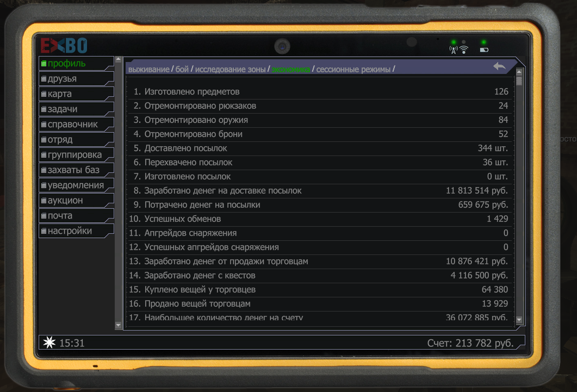Click the value 13 929
The image size is (577, 392).
click(x=495, y=304)
